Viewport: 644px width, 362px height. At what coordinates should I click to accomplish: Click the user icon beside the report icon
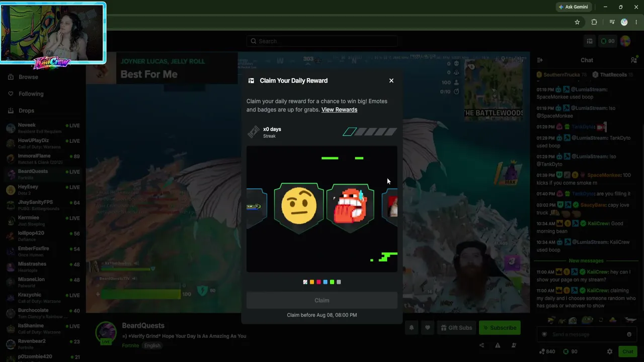click(x=514, y=345)
